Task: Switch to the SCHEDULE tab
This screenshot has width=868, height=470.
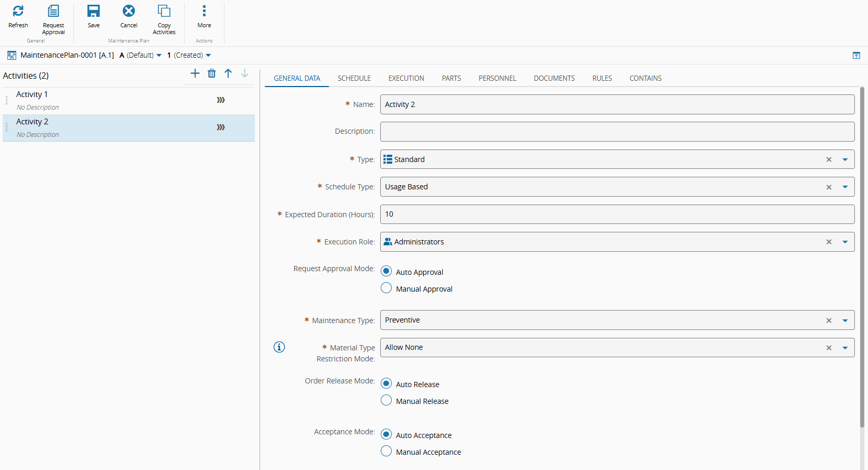Action: 354,78
